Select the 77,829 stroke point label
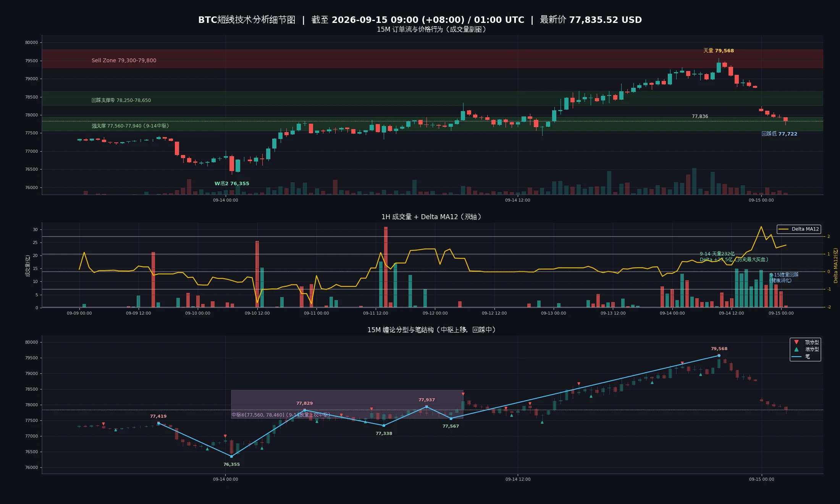This screenshot has height=504, width=840. click(305, 404)
